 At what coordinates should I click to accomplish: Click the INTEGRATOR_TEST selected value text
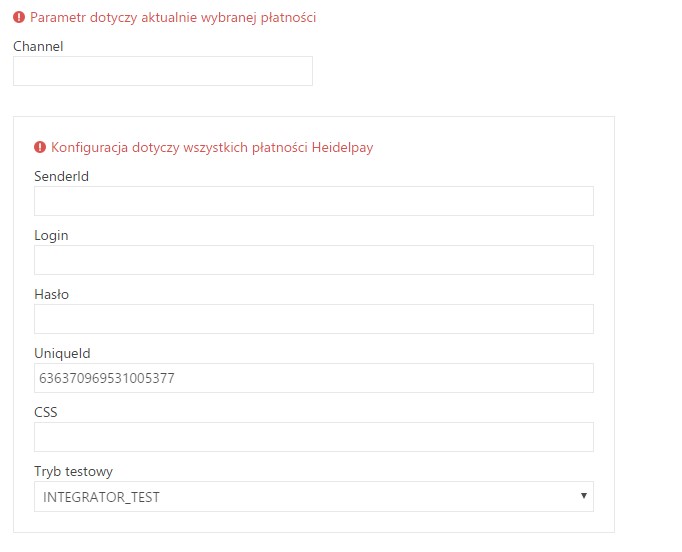(101, 497)
